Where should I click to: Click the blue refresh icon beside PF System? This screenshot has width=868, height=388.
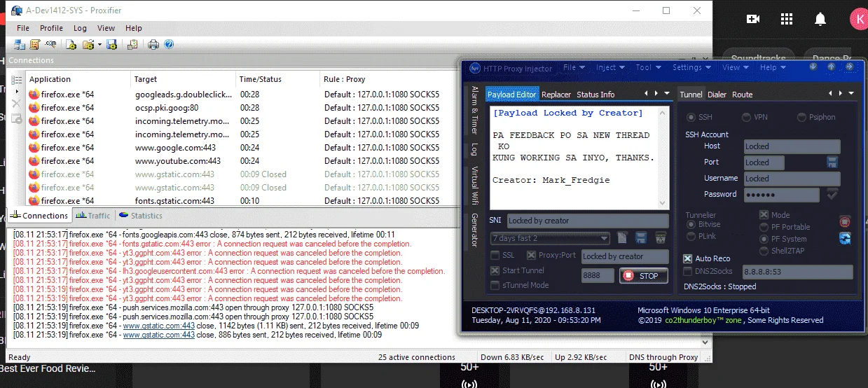845,238
